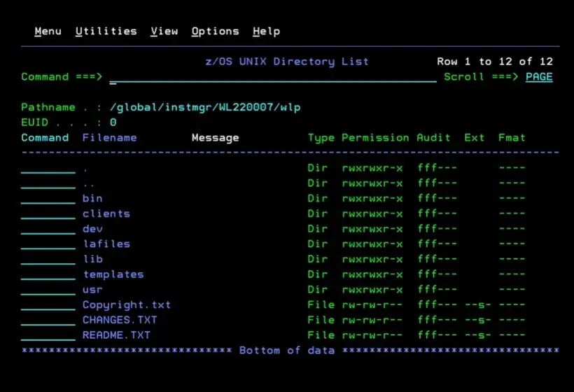This screenshot has width=574, height=392.
Task: Open the View menu
Action: tap(164, 31)
